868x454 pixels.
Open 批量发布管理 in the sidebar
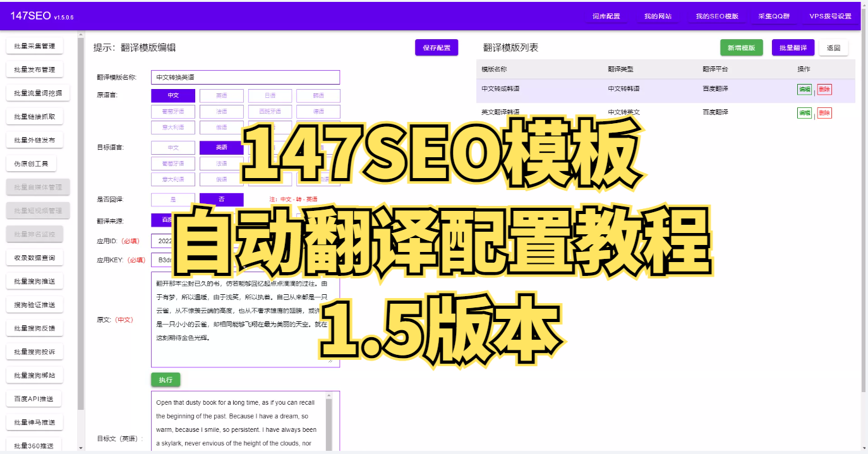point(34,69)
